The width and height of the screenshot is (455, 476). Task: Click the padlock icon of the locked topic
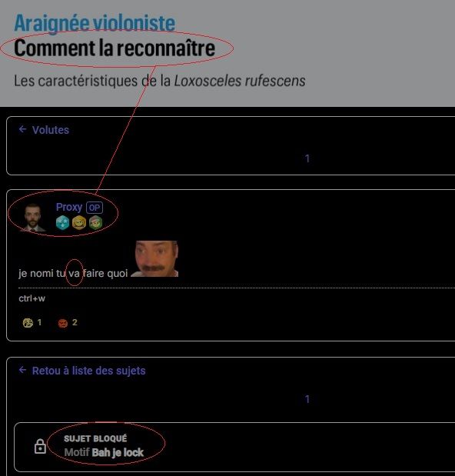tap(40, 446)
